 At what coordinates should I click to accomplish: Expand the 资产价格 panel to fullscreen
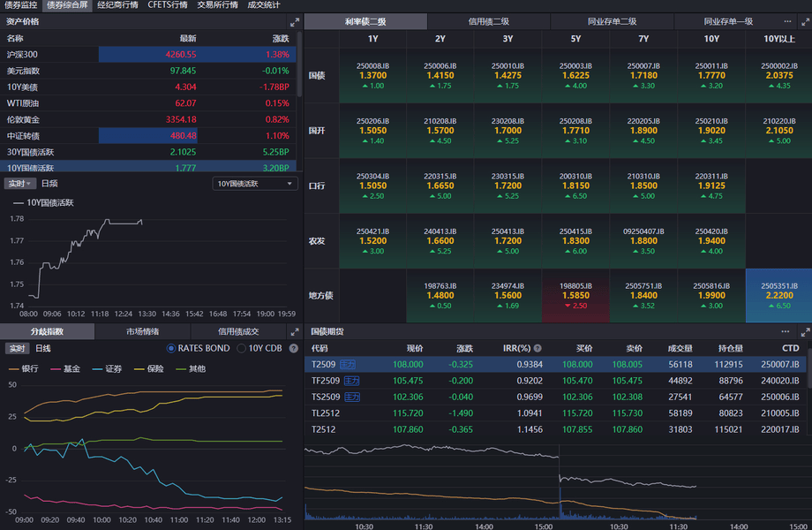(x=294, y=21)
